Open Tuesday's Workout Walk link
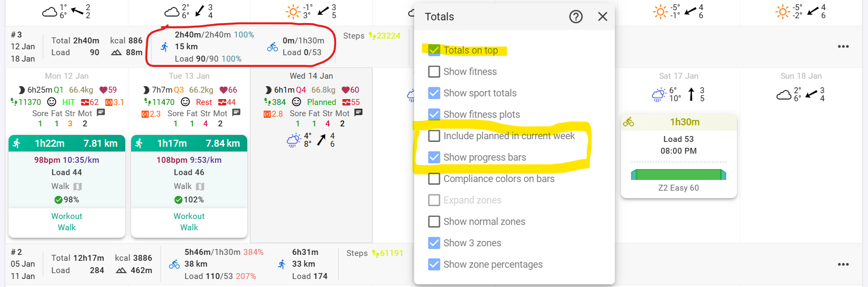The image size is (868, 287). (189, 222)
